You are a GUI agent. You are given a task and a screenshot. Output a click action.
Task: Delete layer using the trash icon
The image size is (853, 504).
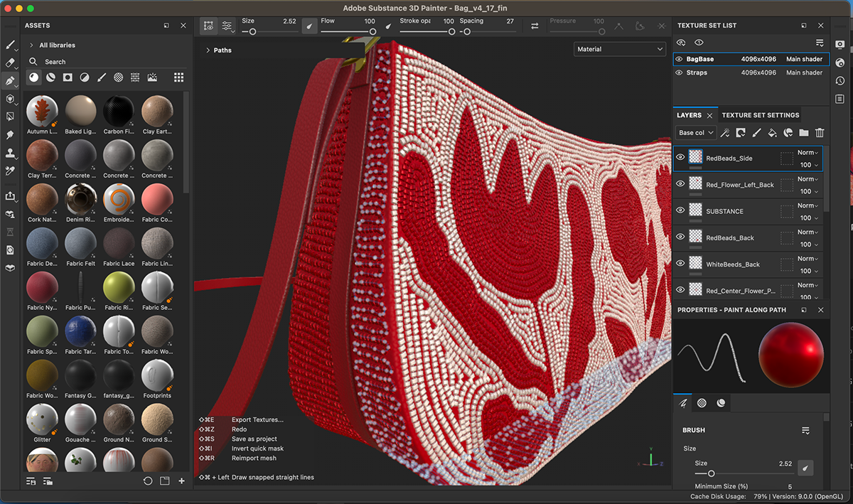[820, 133]
